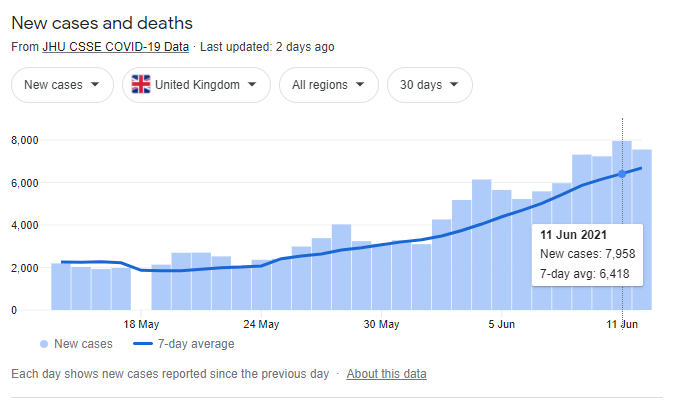Open the United Kingdom country dropdown

(x=196, y=85)
